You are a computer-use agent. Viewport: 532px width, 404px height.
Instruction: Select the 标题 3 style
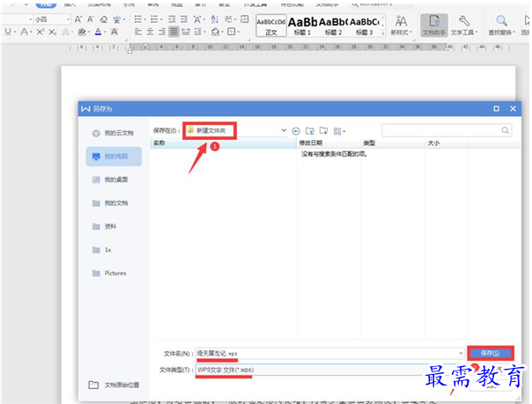(364, 26)
